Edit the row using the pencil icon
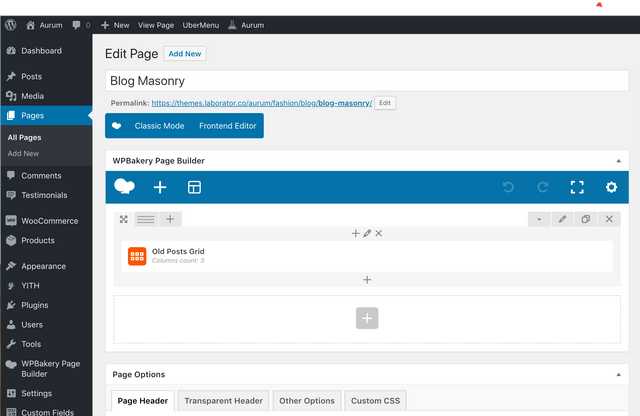 click(562, 219)
